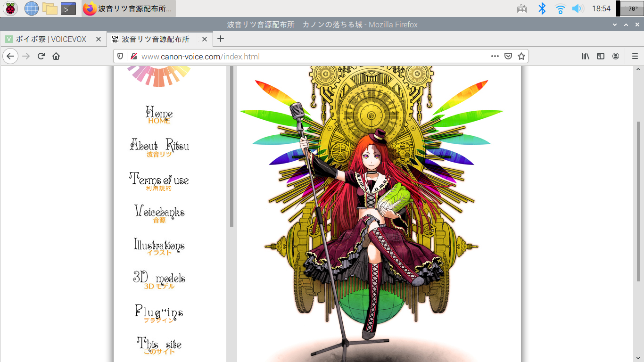The image size is (644, 362).
Task: Open the Wi-Fi network menu
Action: pyautogui.click(x=560, y=8)
